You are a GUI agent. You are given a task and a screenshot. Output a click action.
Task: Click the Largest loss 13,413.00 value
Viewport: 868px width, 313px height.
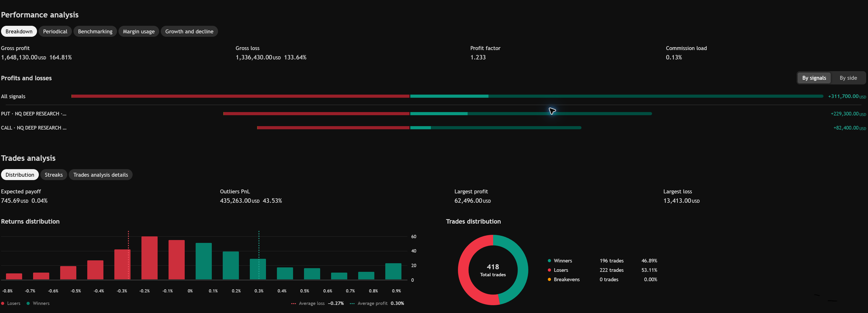point(681,200)
